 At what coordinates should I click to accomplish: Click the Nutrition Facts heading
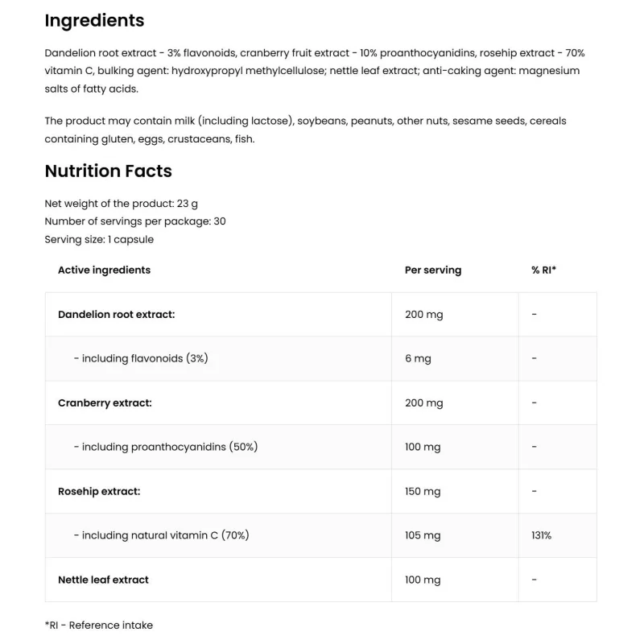point(109,171)
